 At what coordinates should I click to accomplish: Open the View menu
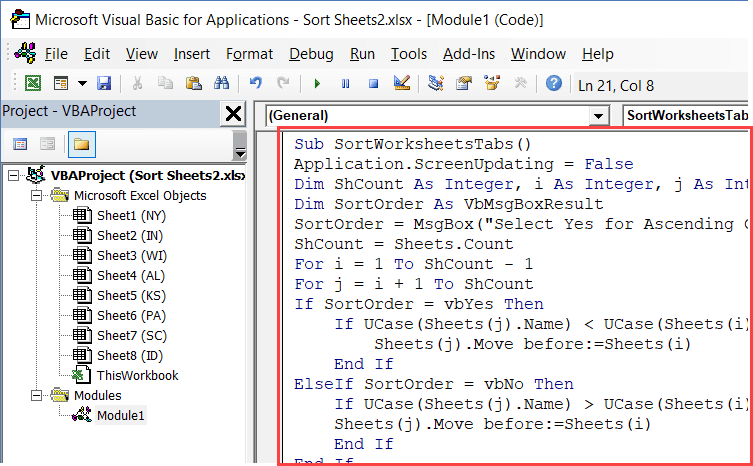pos(142,54)
